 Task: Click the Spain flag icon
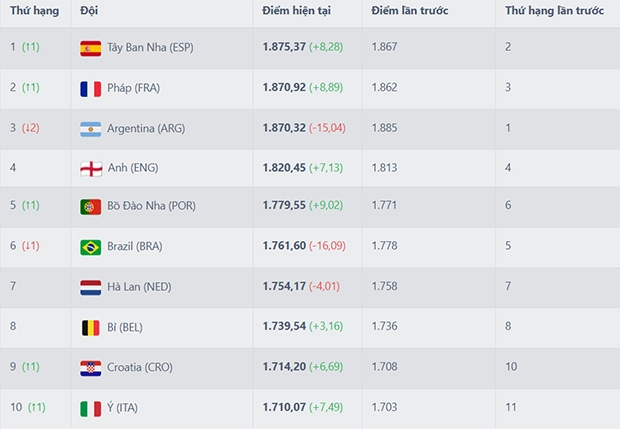coord(90,48)
